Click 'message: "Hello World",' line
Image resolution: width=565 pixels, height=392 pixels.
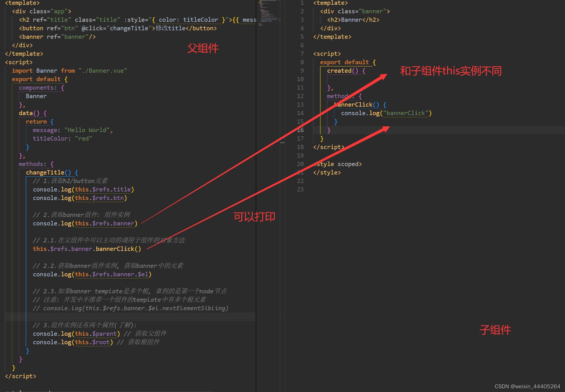point(73,130)
